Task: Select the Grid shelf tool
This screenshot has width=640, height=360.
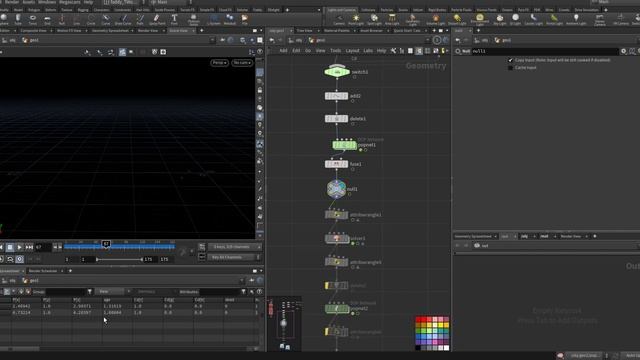Action: (x=47, y=19)
